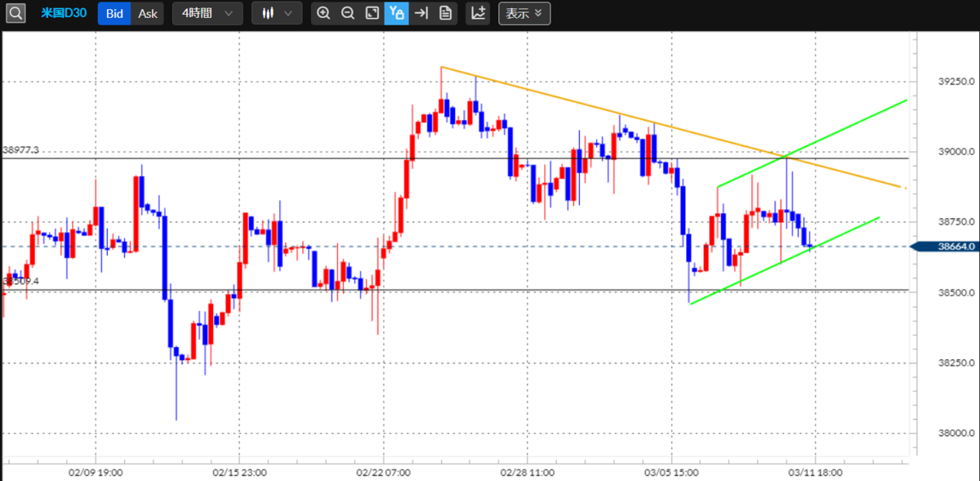Click the 39250.0 price axis label
The height and width of the screenshot is (481, 980).
(x=955, y=82)
